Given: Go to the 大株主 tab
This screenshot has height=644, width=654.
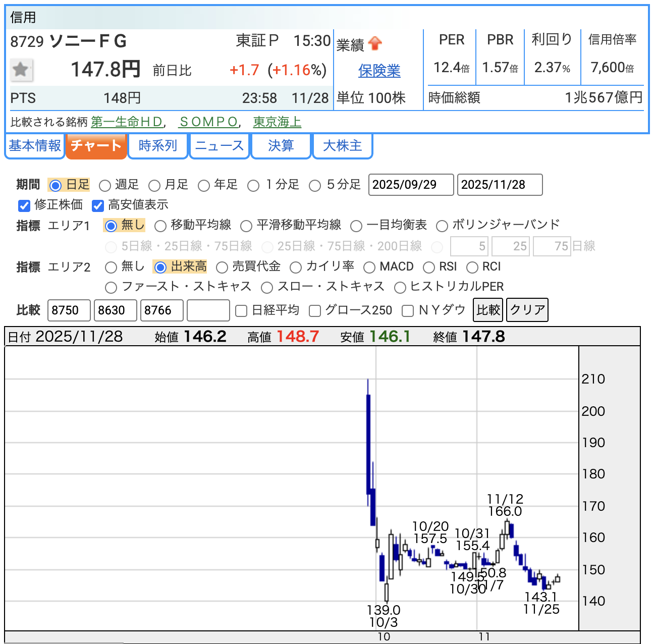Looking at the screenshot, I should click(342, 146).
